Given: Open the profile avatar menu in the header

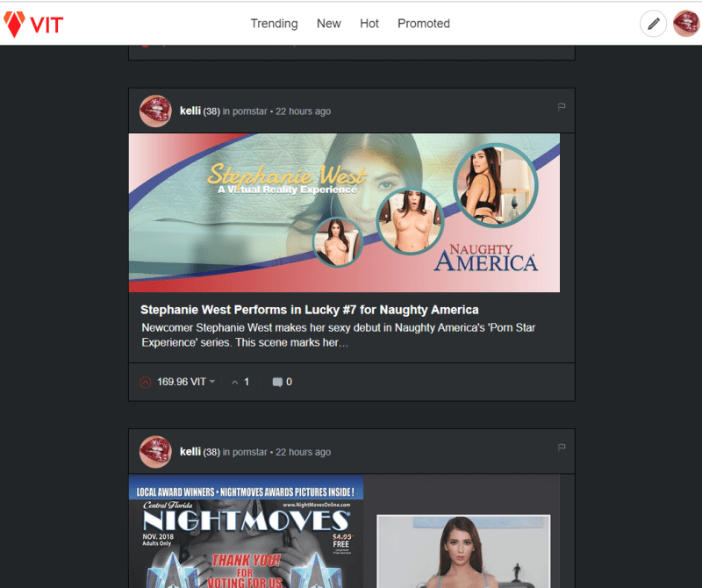Looking at the screenshot, I should 686,24.
